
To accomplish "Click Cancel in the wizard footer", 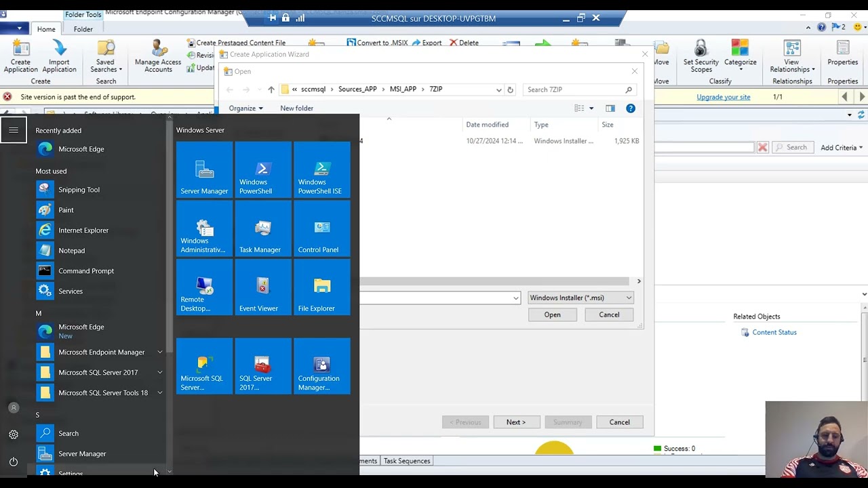I will click(x=619, y=422).
